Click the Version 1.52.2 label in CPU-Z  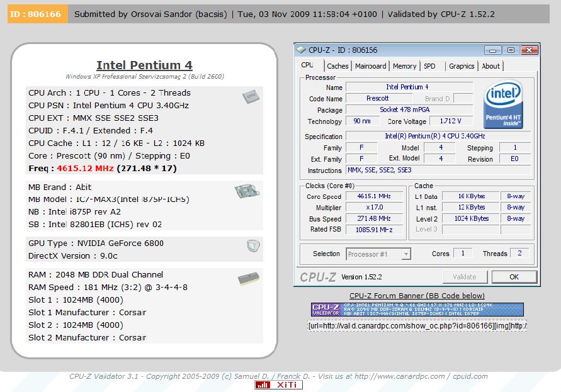pyautogui.click(x=361, y=277)
